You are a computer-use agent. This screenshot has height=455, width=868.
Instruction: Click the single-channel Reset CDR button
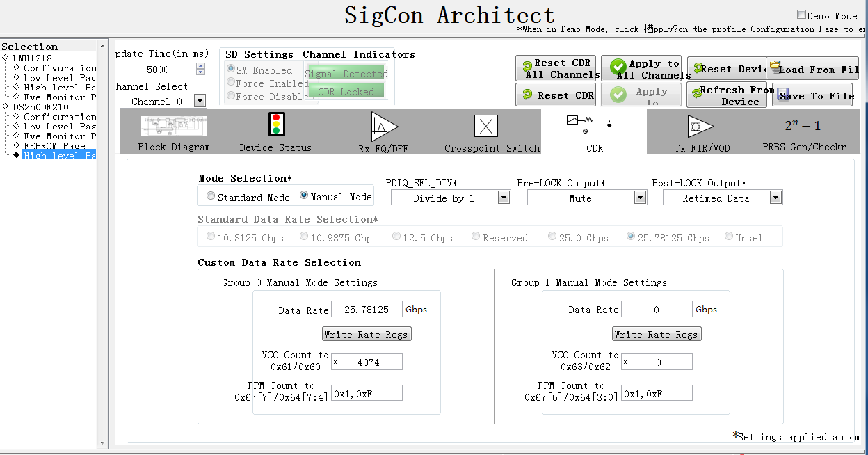click(557, 95)
